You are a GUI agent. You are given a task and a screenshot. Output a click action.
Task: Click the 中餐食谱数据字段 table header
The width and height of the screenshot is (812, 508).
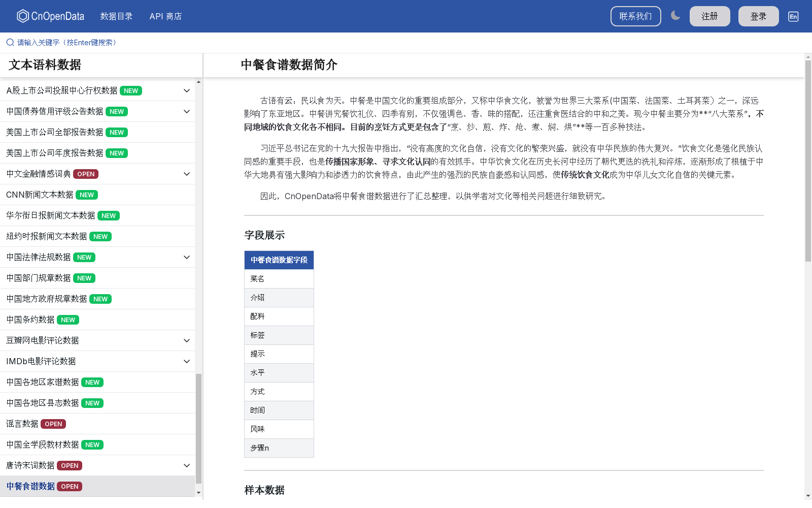click(279, 260)
